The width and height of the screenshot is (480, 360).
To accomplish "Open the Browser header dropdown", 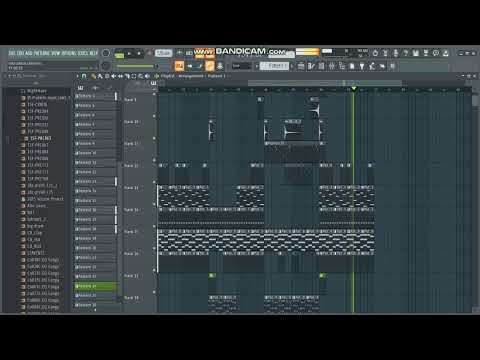I will click(x=24, y=76).
